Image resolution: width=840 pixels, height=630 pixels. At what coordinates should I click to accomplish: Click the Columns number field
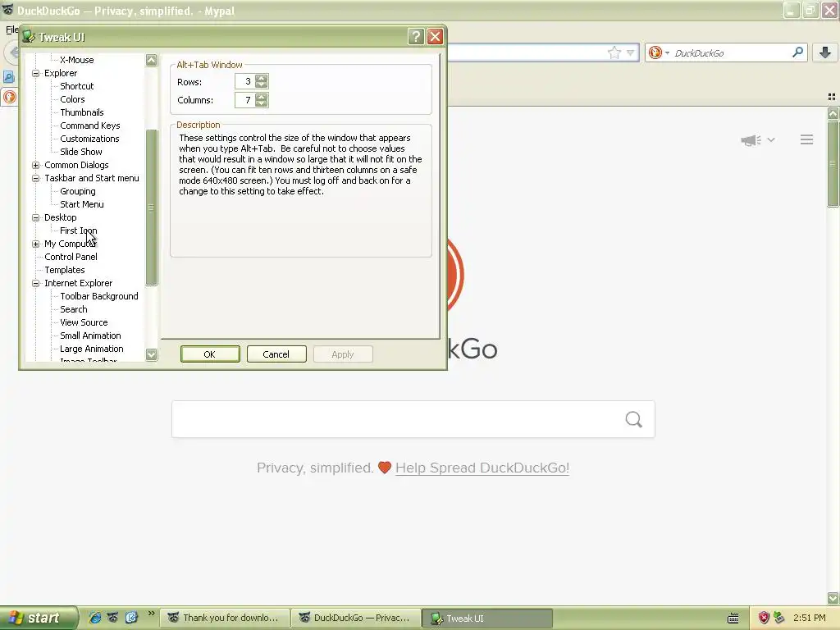[244, 100]
